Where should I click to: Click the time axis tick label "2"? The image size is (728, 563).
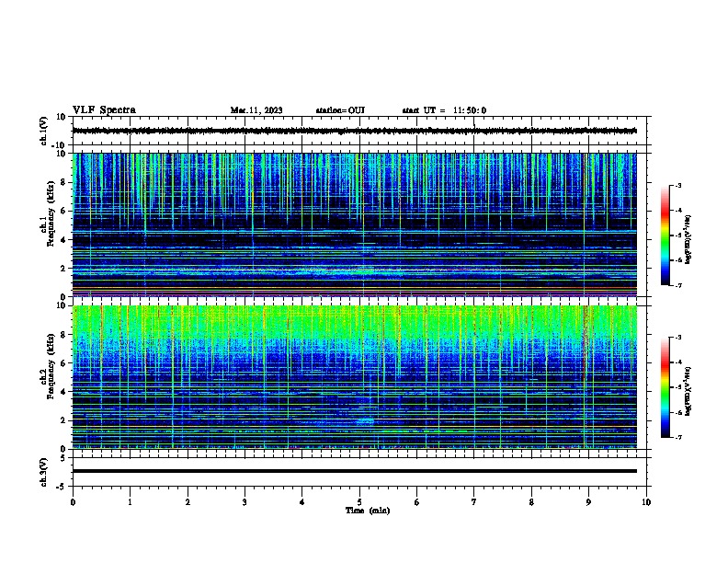[x=188, y=502]
